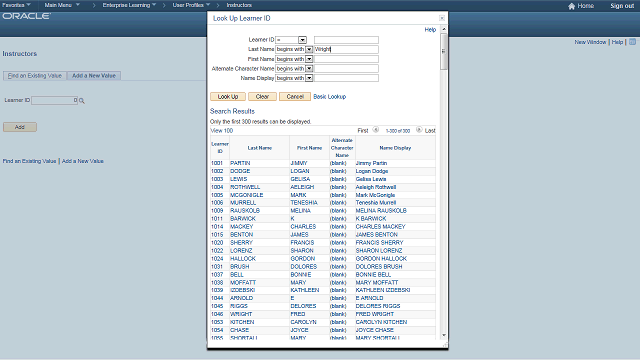640x360 pixels.
Task: Focus the First Name search field
Action: click(x=346, y=59)
